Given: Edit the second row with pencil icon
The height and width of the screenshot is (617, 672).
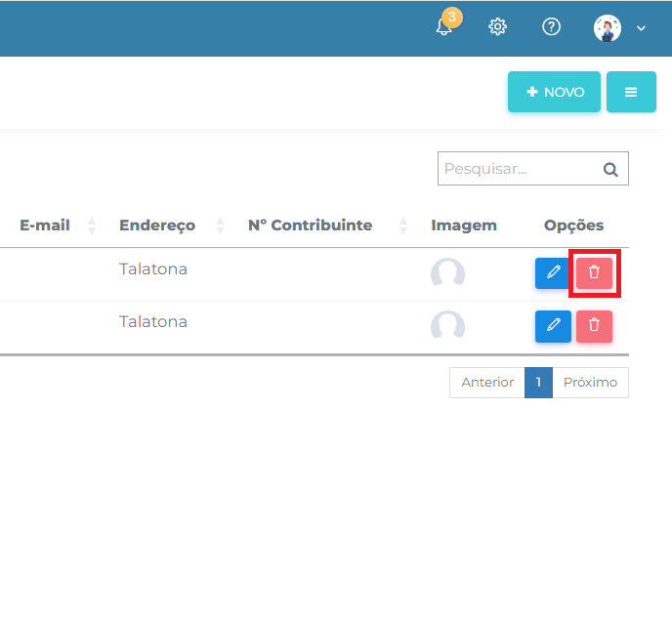Looking at the screenshot, I should (x=553, y=326).
